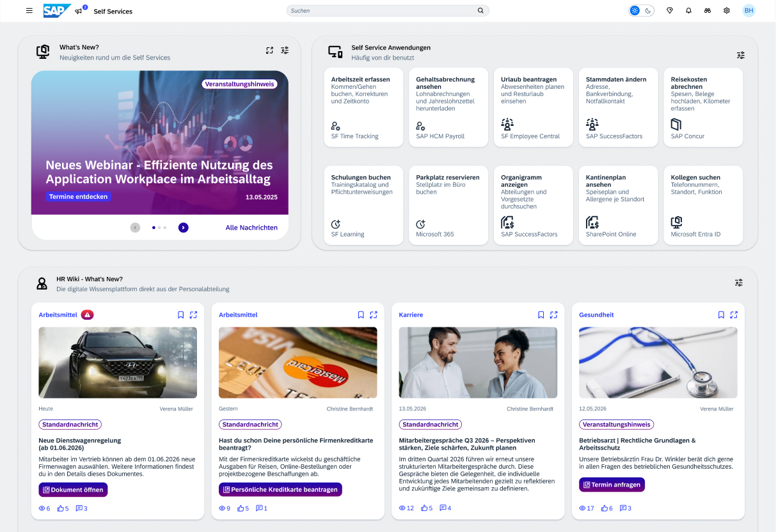Click the Dokument öffnen button
Viewport: 776px width, 532px height.
[73, 489]
